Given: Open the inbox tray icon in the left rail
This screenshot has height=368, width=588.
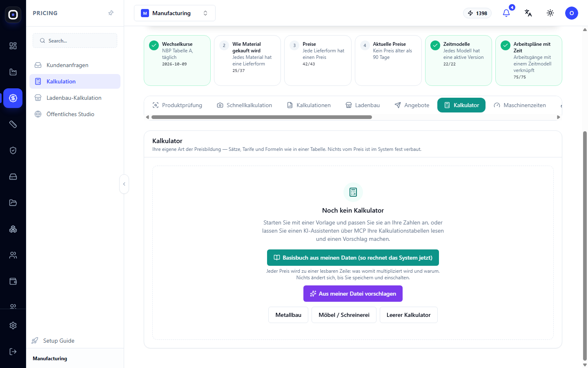Looking at the screenshot, I should coord(13,177).
